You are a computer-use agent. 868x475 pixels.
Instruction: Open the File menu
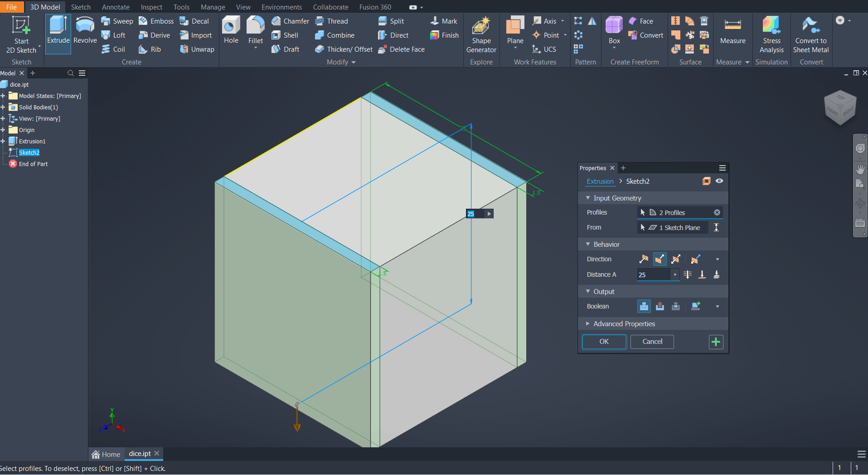(x=12, y=7)
